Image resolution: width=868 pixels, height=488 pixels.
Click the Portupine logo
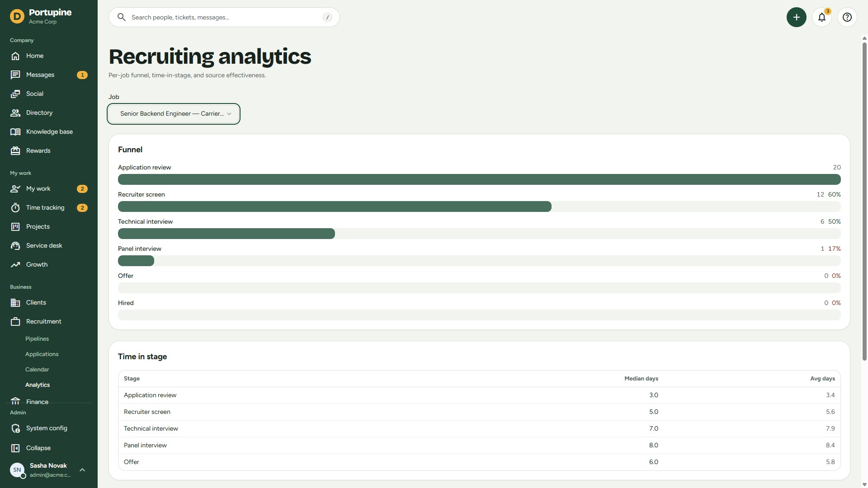[17, 17]
